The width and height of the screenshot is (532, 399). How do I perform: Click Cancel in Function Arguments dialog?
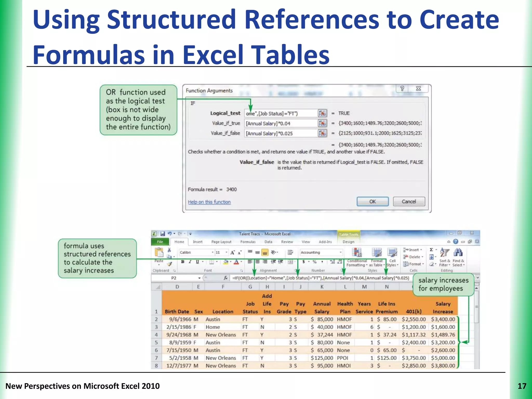click(409, 201)
